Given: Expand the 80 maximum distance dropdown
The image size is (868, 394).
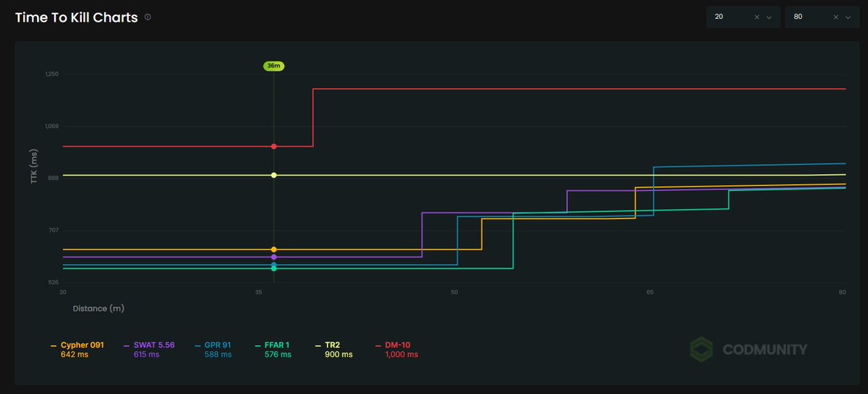Looking at the screenshot, I should click(848, 17).
